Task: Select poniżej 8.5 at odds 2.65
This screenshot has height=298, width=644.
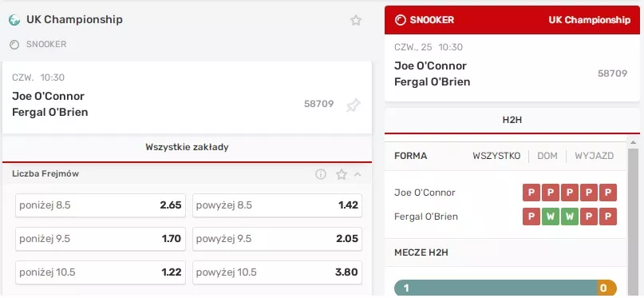Action: (x=101, y=205)
